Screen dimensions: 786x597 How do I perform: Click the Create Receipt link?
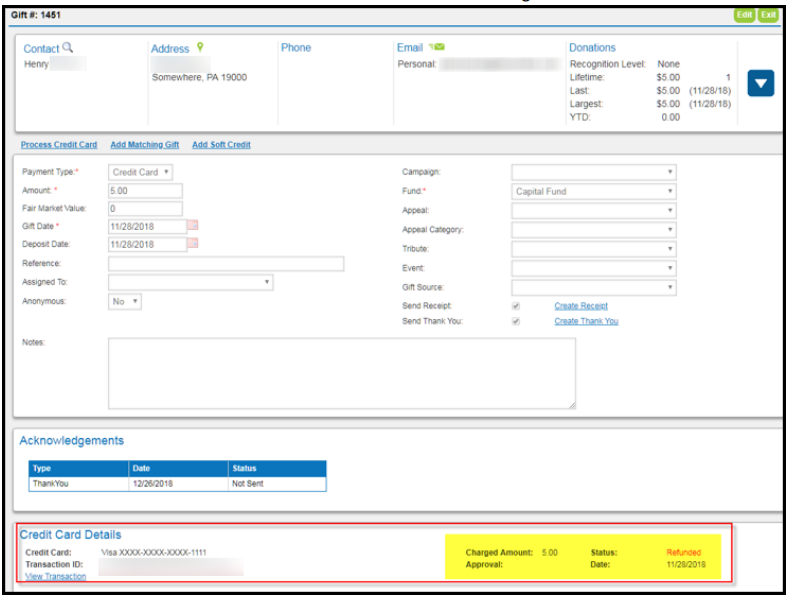[x=581, y=306]
